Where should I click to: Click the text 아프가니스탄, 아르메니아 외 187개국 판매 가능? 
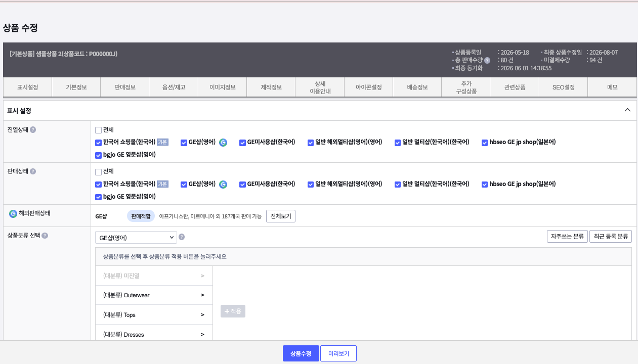[x=210, y=216]
